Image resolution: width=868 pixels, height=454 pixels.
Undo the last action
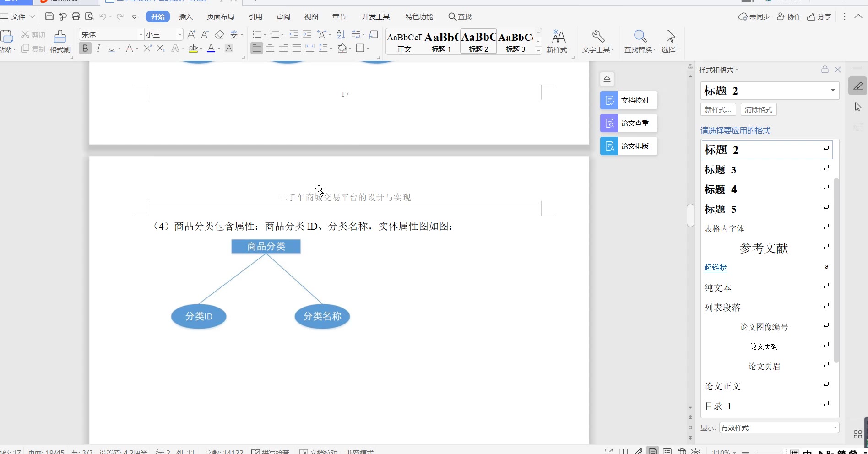pyautogui.click(x=103, y=16)
